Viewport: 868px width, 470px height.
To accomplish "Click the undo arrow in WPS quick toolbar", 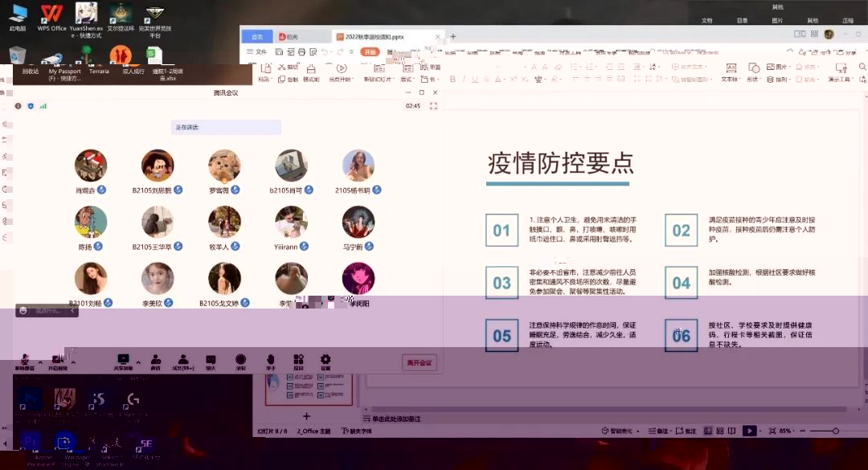I will 325,51.
